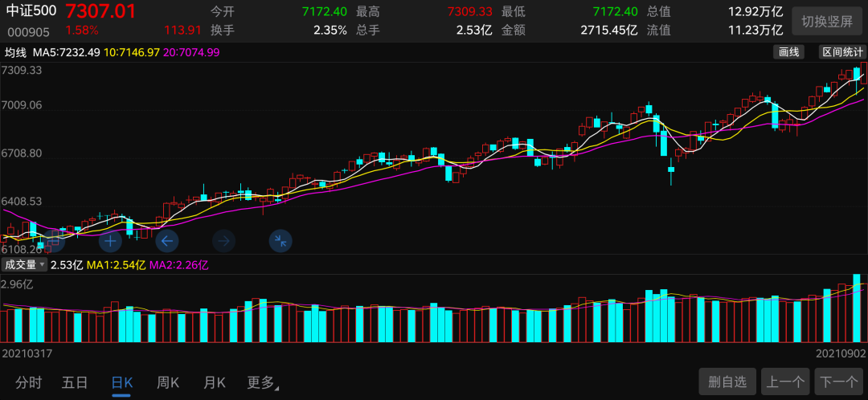
Task: Click the MA5:7232.49 moving average label
Action: [x=67, y=52]
